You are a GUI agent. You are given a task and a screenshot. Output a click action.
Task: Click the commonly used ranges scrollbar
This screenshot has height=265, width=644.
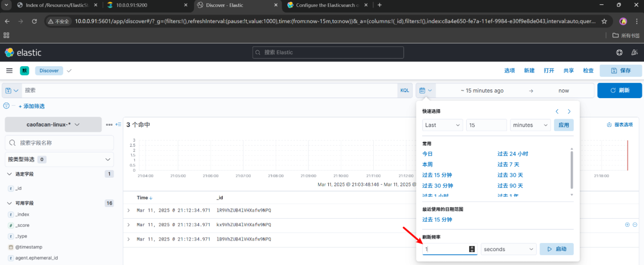click(572, 170)
